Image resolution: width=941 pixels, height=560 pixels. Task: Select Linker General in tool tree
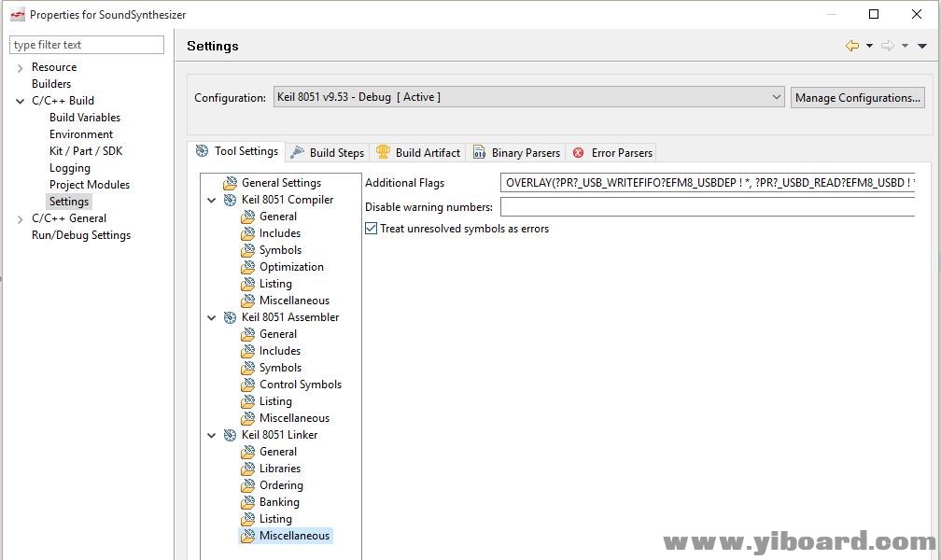pos(278,452)
